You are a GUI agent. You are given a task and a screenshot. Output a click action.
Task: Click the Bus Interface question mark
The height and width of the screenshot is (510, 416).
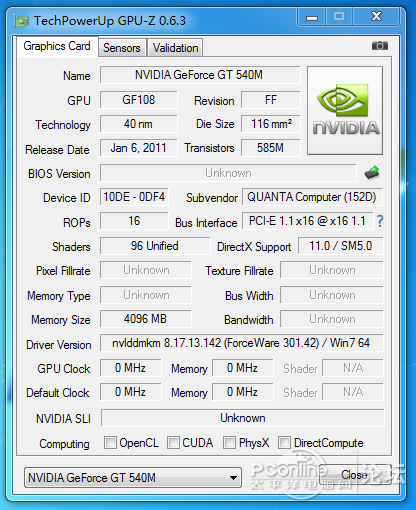point(380,221)
